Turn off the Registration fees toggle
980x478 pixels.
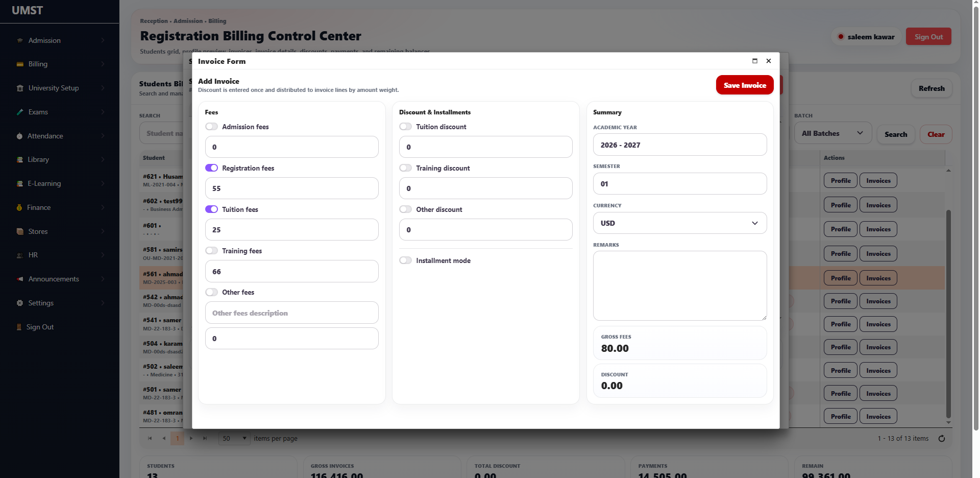tap(211, 168)
